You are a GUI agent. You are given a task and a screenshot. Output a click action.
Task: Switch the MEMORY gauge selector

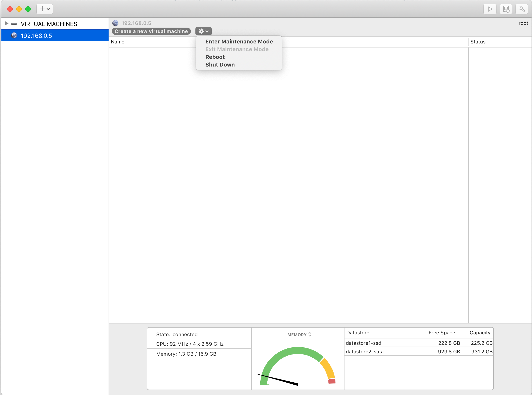(299, 335)
